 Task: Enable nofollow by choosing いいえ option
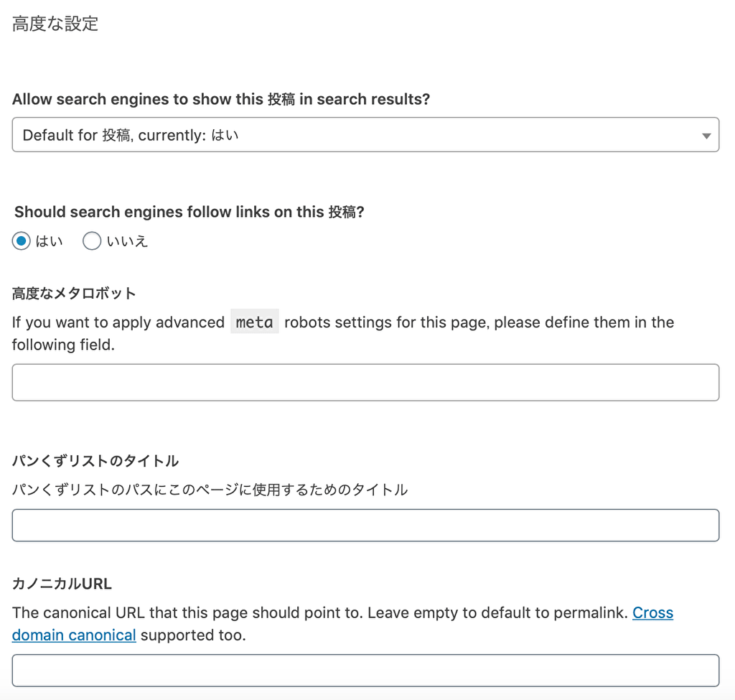point(92,241)
